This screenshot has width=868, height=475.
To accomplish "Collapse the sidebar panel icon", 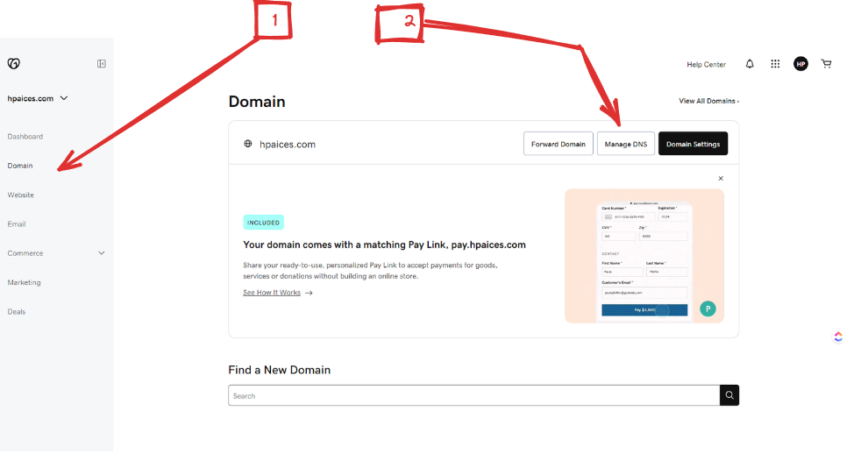I will click(x=102, y=64).
